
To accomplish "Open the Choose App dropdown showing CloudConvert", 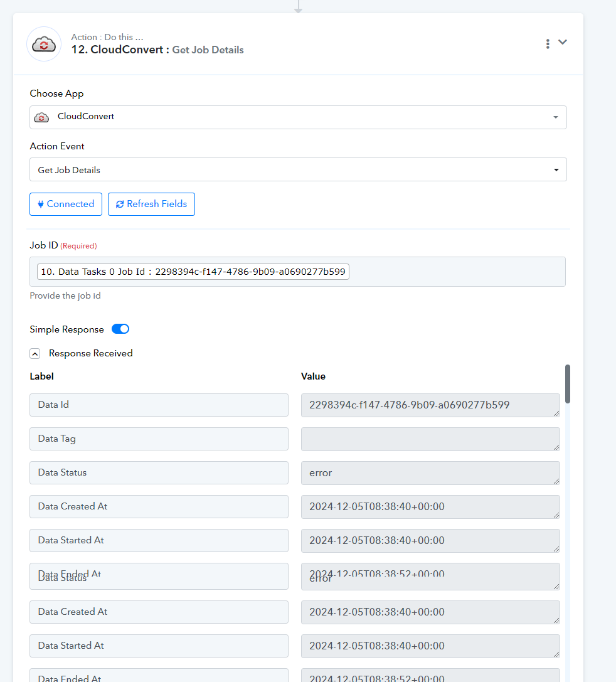I will pyautogui.click(x=298, y=117).
